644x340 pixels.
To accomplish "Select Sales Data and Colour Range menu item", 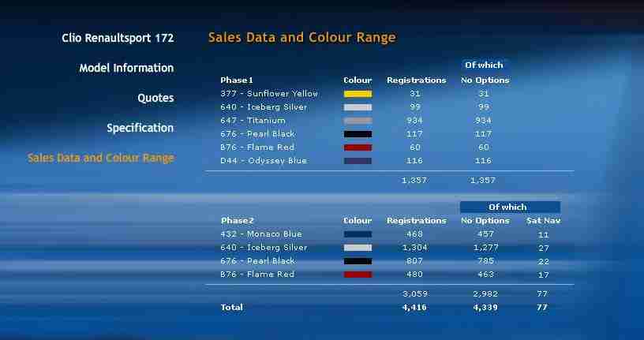I will point(100,158).
